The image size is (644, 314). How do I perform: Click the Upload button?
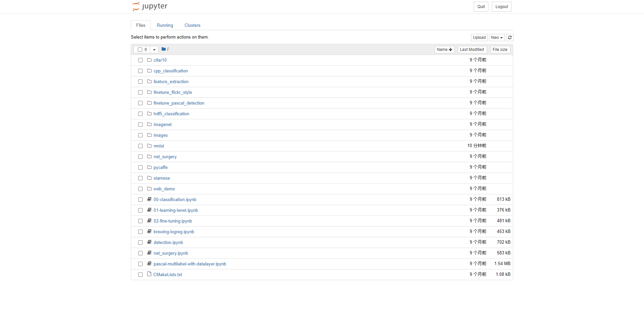pos(479,38)
